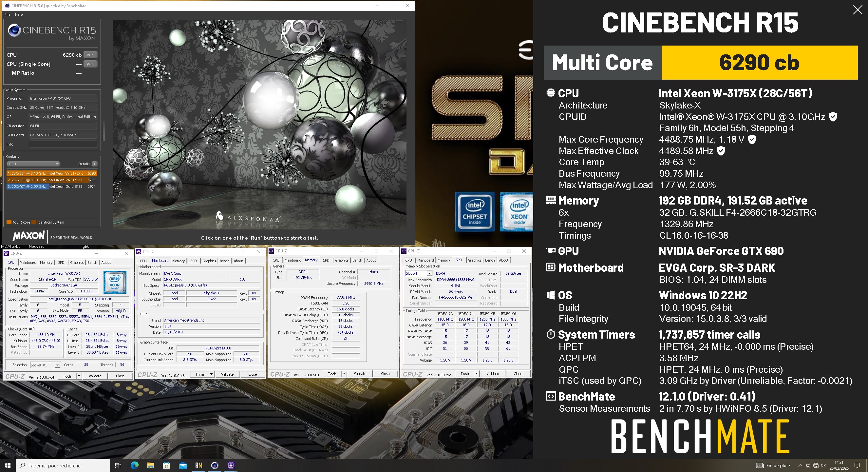
Task: Open Mail app from taskbar
Action: point(183,465)
